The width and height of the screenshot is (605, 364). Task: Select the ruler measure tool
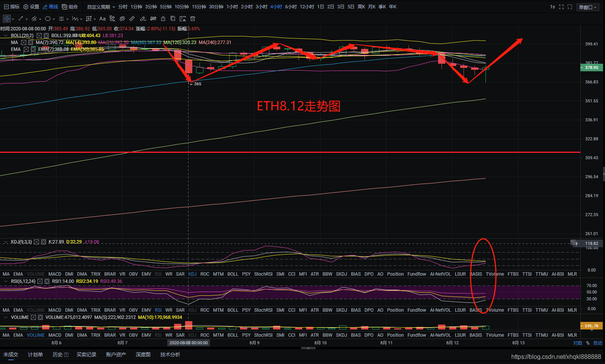pos(132,19)
